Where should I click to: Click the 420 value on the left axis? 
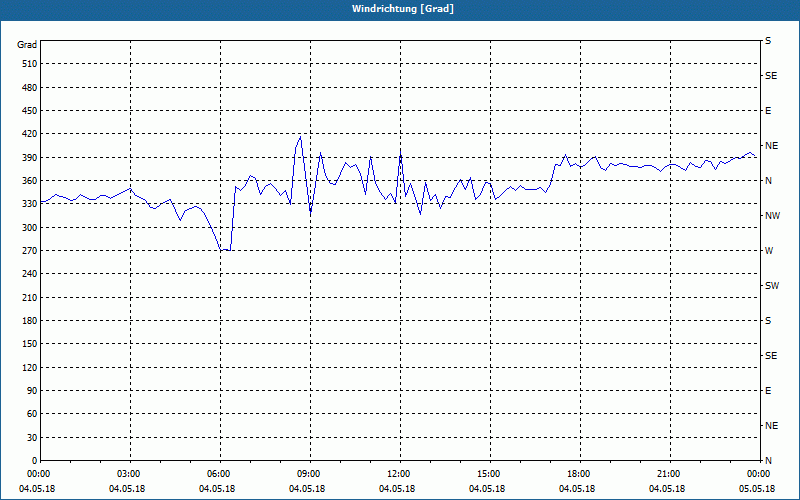pyautogui.click(x=30, y=134)
